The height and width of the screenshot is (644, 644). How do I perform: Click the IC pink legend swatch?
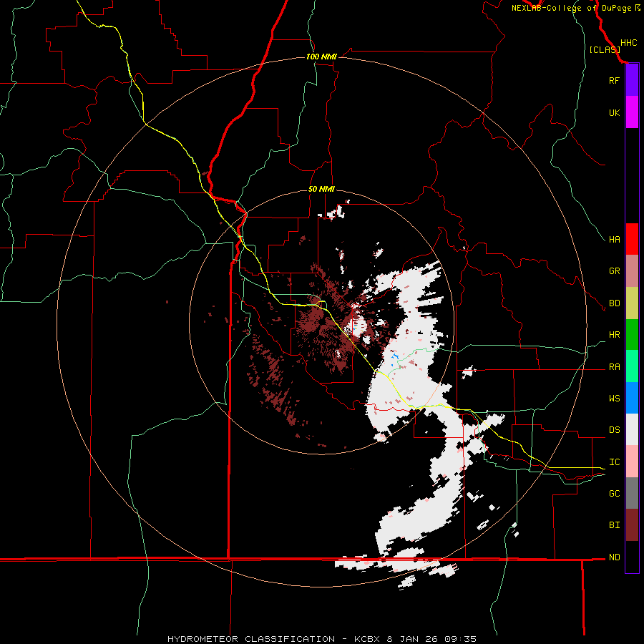click(632, 462)
